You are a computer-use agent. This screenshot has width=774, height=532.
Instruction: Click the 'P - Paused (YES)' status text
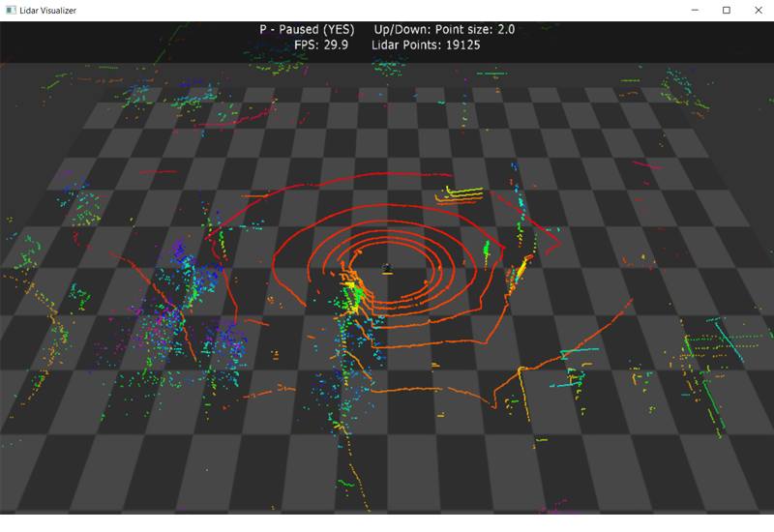coord(307,30)
